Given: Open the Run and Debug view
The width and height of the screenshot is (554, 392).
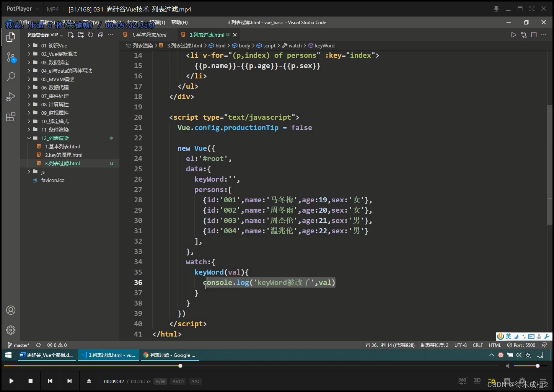Looking at the screenshot, I should [11, 97].
